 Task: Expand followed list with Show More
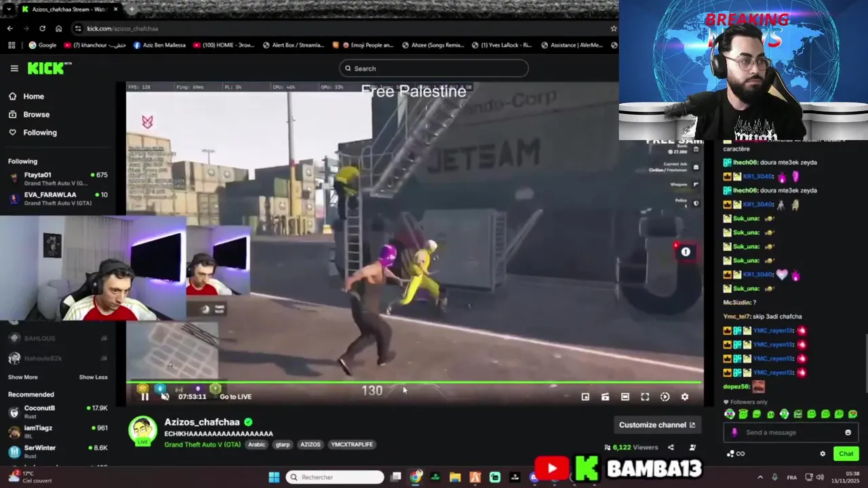coord(22,377)
